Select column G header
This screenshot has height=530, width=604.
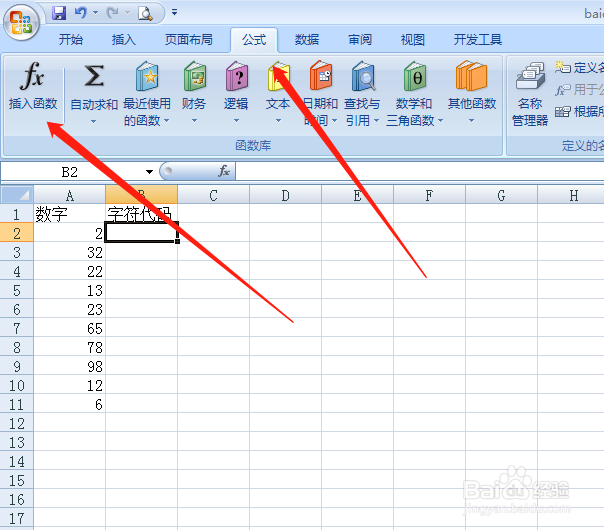502,195
